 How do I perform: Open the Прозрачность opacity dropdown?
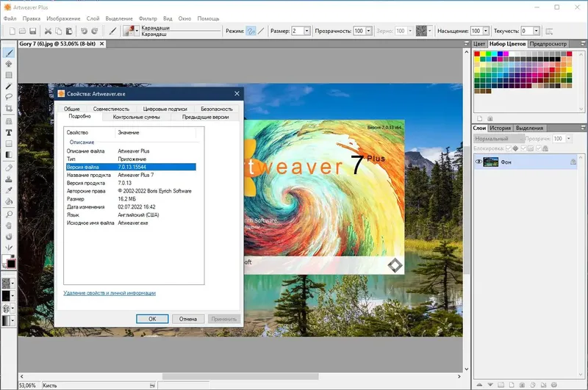pyautogui.click(x=369, y=31)
